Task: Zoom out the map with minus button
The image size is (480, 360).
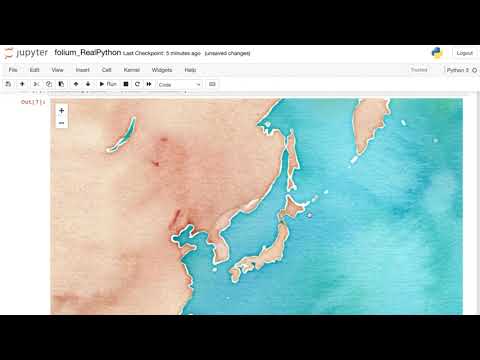Action: tap(61, 123)
